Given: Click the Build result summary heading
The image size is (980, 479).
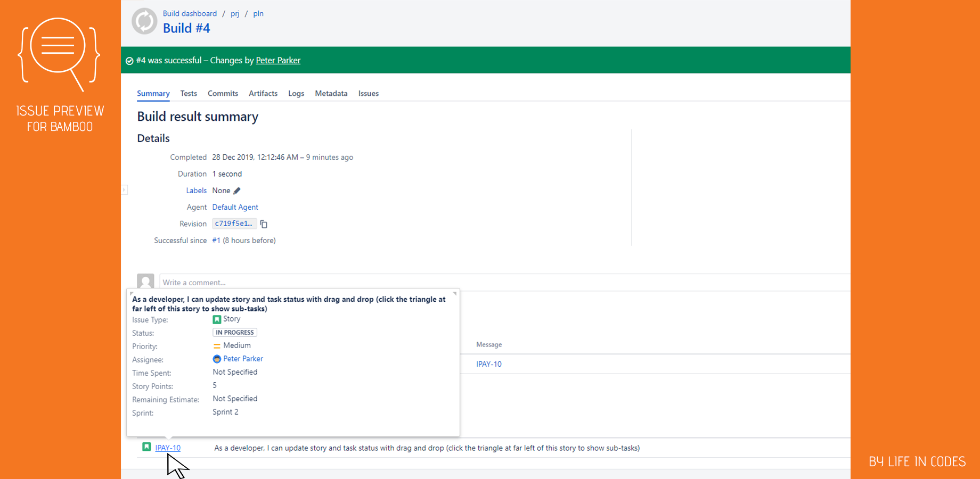Looking at the screenshot, I should (198, 117).
